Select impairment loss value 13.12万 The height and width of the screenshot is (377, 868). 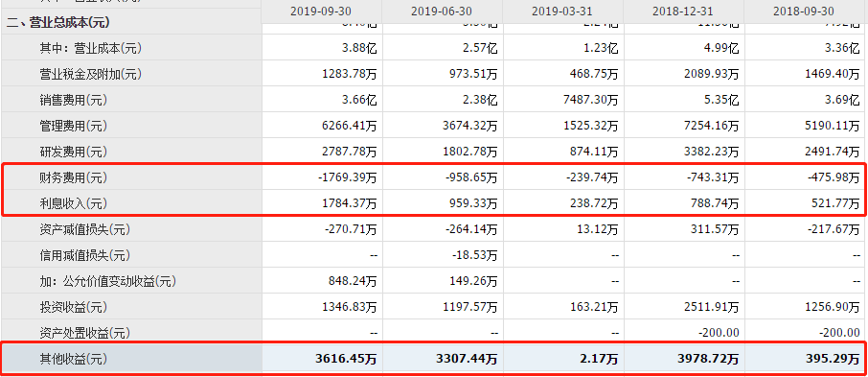pyautogui.click(x=596, y=229)
